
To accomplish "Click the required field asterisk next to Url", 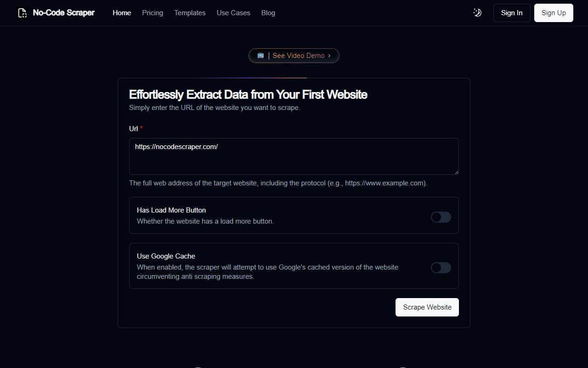I will click(141, 127).
